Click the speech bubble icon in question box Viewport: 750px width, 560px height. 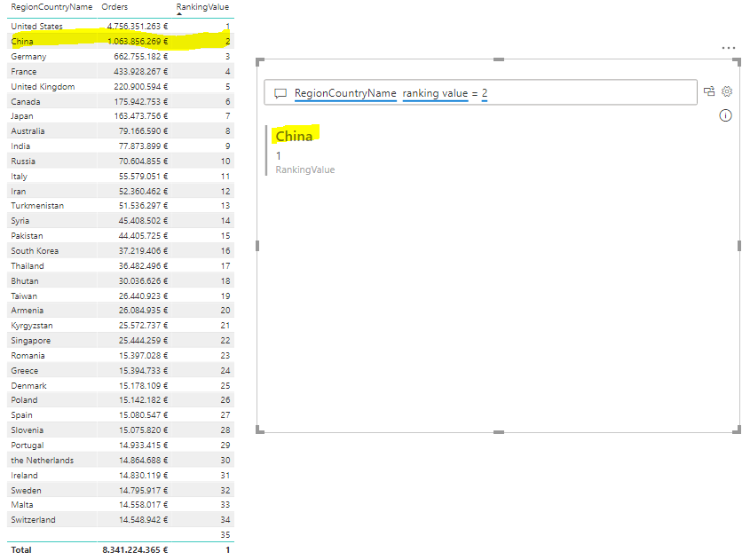click(280, 93)
